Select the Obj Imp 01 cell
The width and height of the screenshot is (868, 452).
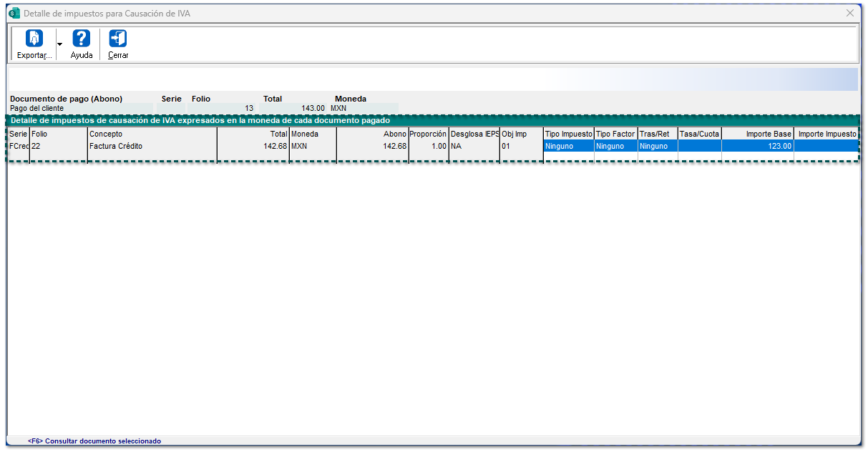(x=521, y=146)
